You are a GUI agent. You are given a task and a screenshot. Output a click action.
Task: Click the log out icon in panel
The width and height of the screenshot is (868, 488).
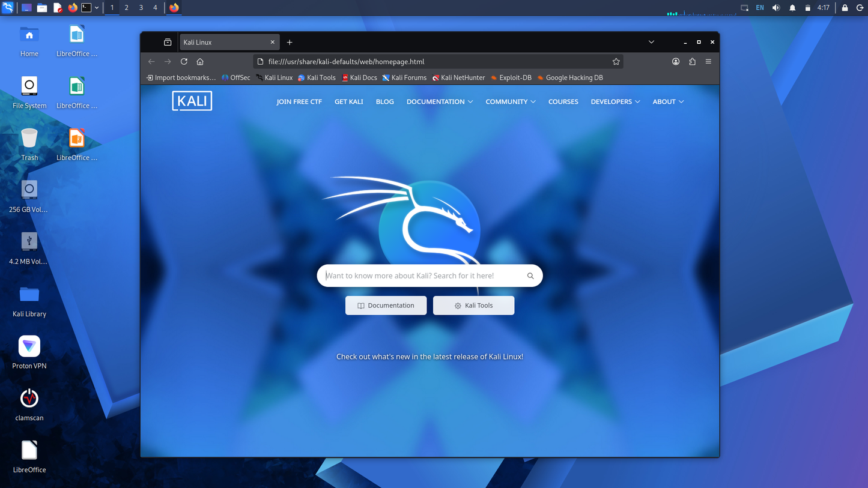[860, 8]
